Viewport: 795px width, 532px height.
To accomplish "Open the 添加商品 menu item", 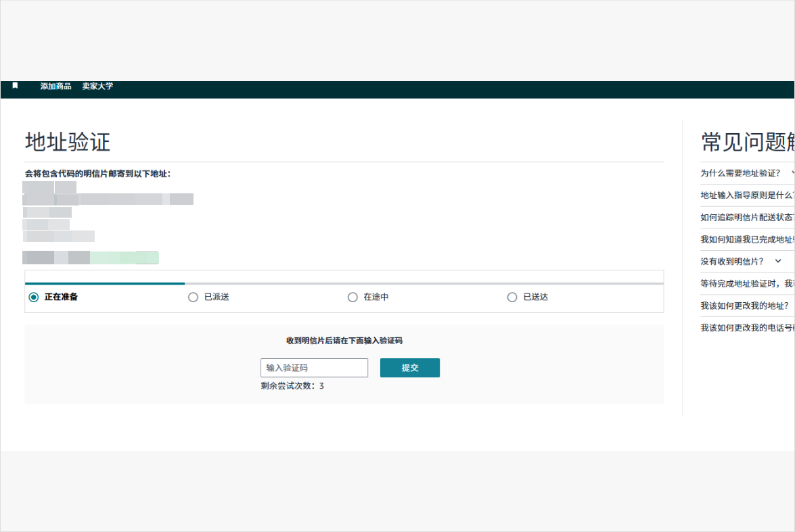I will pyautogui.click(x=55, y=87).
